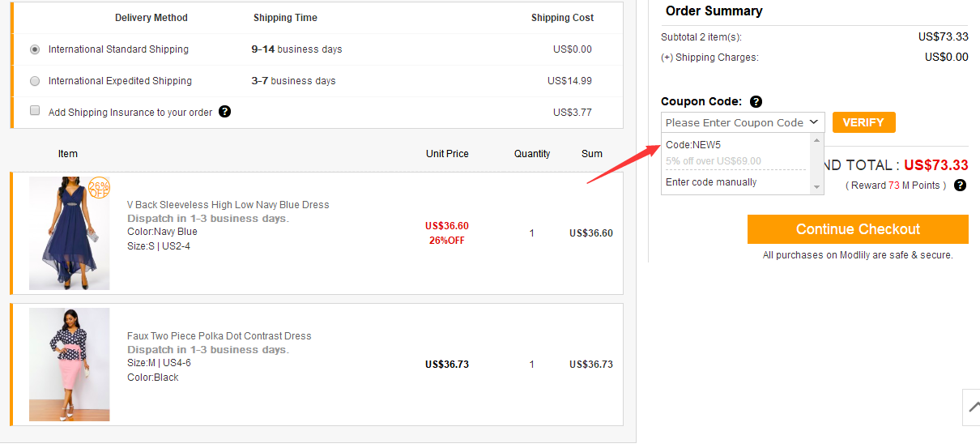Click Continue Checkout button
The height and width of the screenshot is (448, 980).
858,229
